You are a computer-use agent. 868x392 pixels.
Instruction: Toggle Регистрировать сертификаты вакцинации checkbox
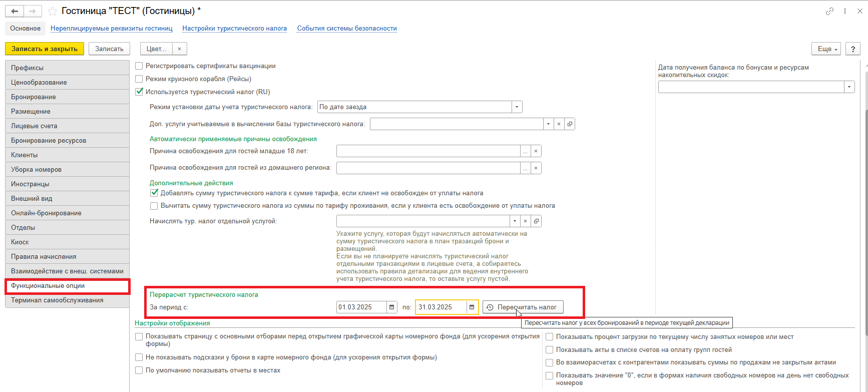tap(139, 66)
